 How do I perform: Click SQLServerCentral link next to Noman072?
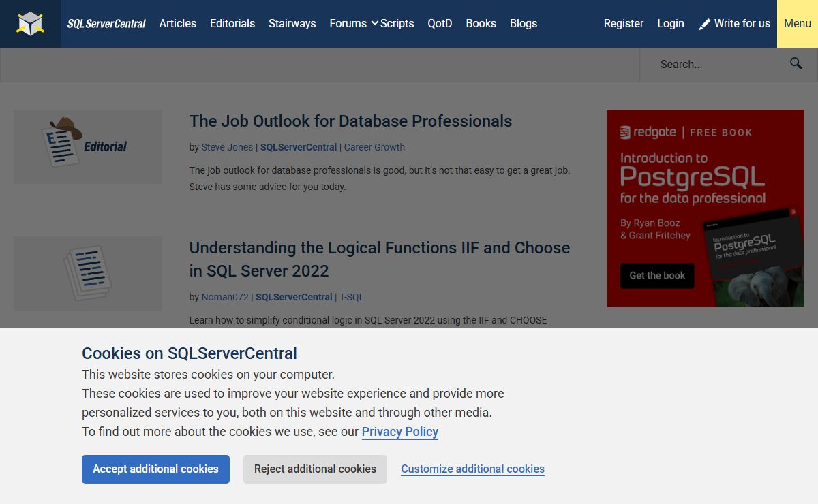[x=294, y=297]
